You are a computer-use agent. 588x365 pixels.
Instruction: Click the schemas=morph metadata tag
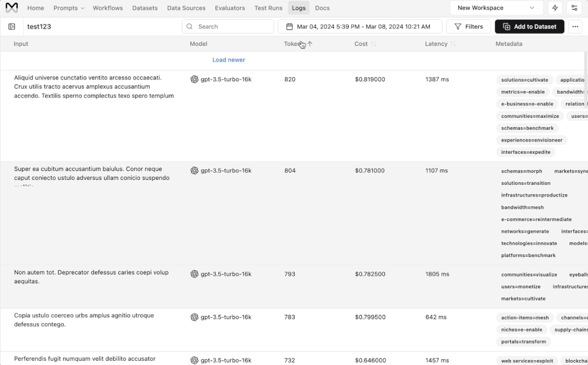pyautogui.click(x=521, y=171)
